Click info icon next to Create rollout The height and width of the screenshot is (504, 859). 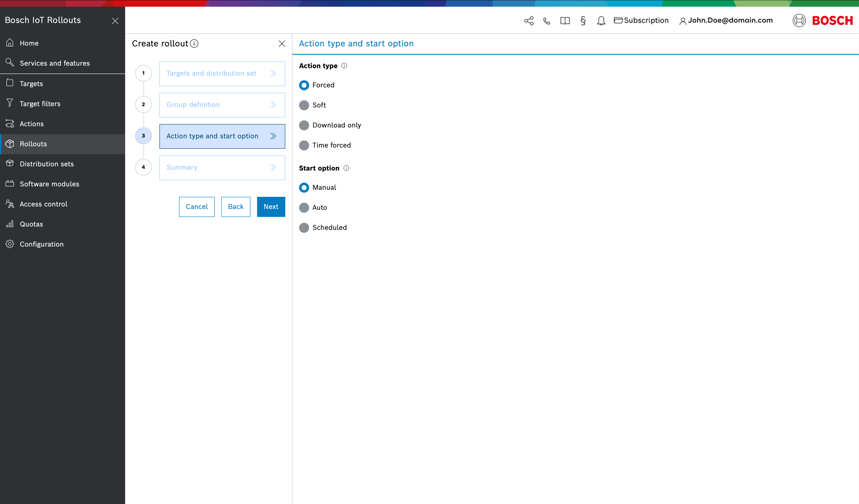pyautogui.click(x=194, y=44)
